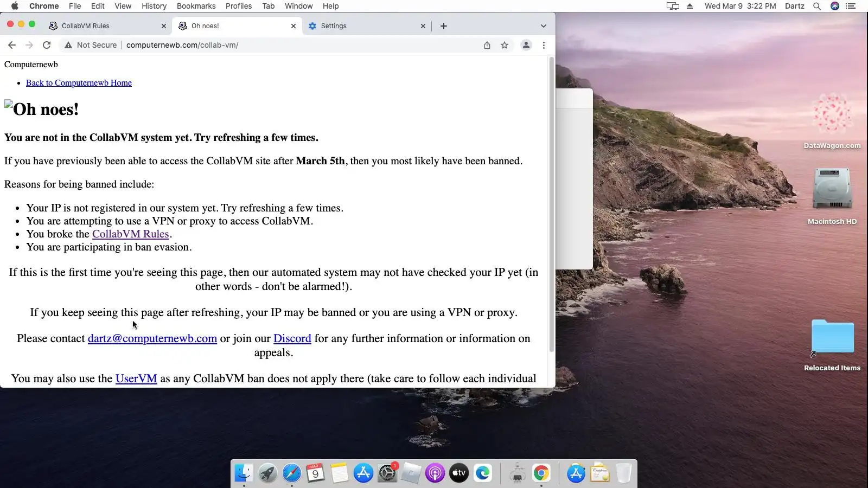Screen dimensions: 868x488
Task: Bookmark this page with the star icon
Action: pyautogui.click(x=505, y=45)
